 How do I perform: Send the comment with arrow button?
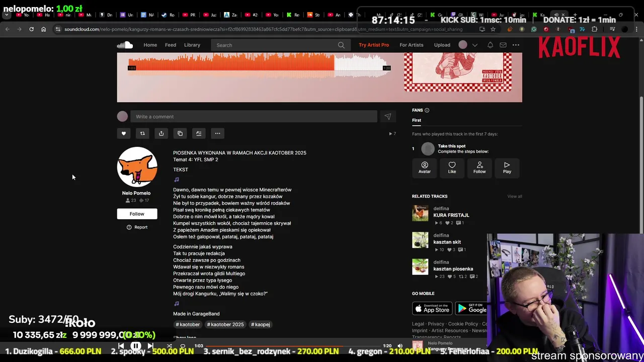tap(387, 117)
